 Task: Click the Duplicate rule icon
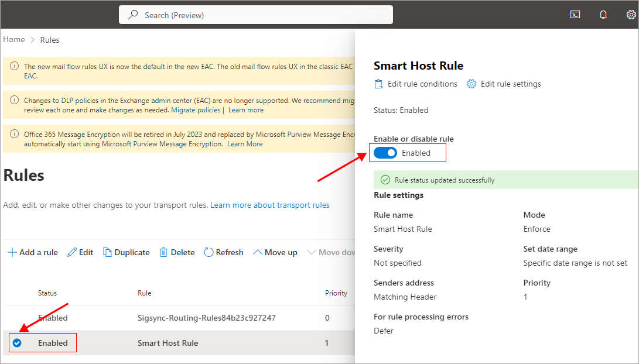pyautogui.click(x=107, y=253)
